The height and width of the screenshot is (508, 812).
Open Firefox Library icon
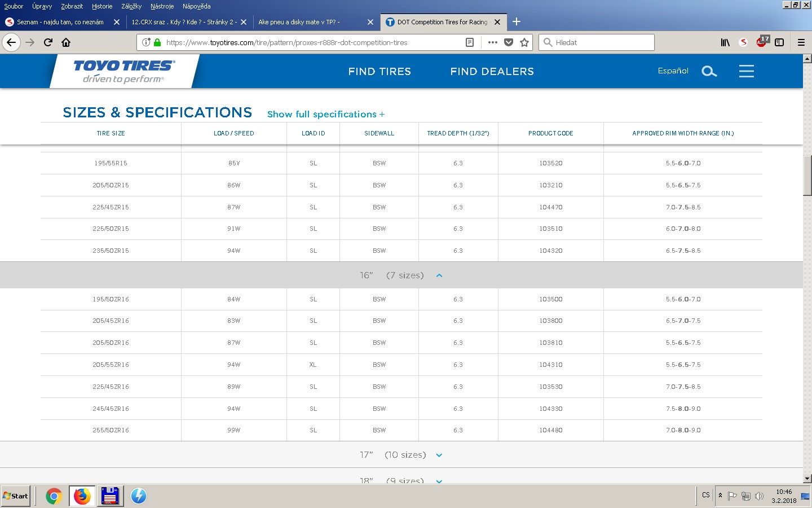tap(725, 42)
